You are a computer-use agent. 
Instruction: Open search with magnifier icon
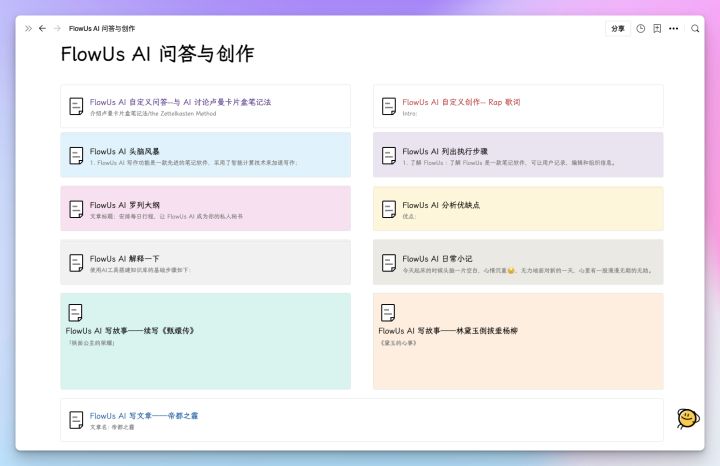(x=695, y=28)
